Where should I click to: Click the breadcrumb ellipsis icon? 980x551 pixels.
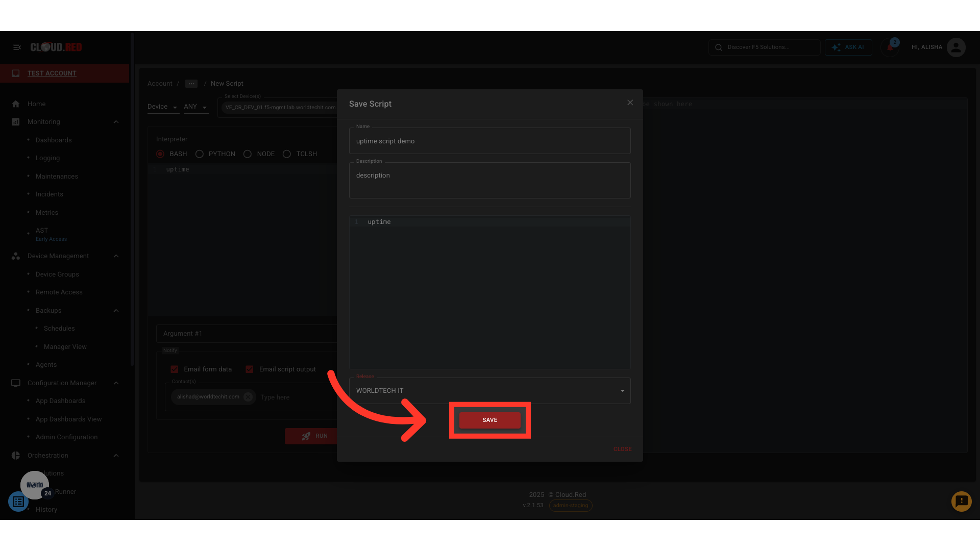191,84
